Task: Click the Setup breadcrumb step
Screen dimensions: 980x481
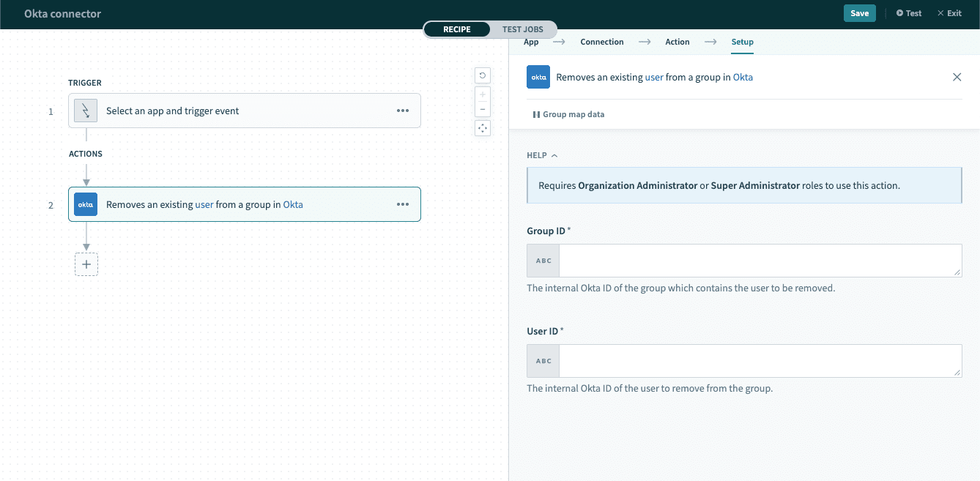Action: 742,42
